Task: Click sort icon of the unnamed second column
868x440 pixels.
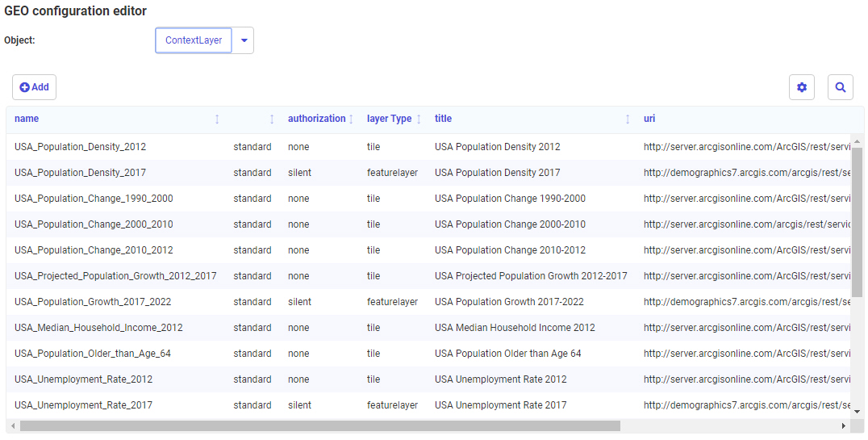Action: pos(272,119)
